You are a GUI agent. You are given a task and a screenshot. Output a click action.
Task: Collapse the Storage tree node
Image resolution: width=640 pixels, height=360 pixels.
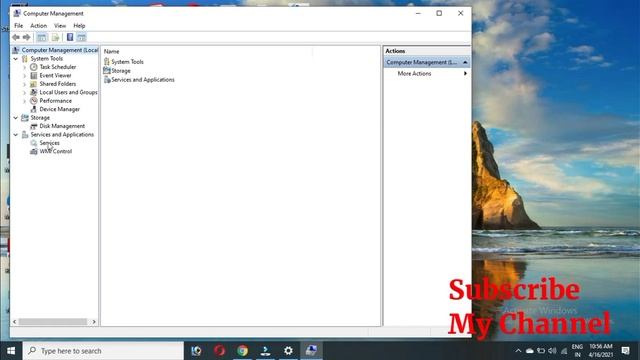[x=16, y=118]
